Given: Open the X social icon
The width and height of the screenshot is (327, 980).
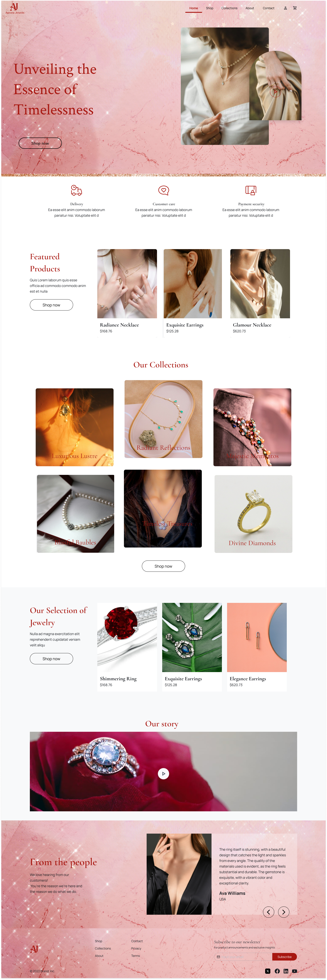Looking at the screenshot, I should pos(268,971).
